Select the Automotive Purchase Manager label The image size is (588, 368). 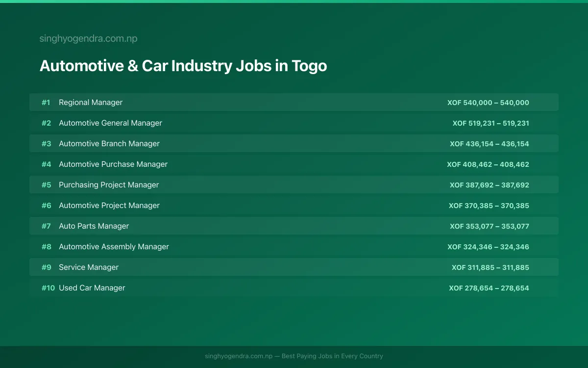point(113,164)
